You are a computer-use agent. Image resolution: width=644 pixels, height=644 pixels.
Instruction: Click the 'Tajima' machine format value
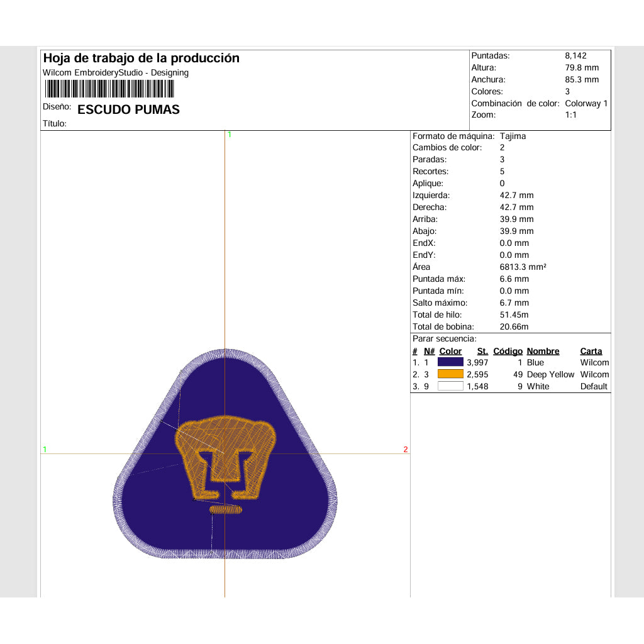coord(513,136)
